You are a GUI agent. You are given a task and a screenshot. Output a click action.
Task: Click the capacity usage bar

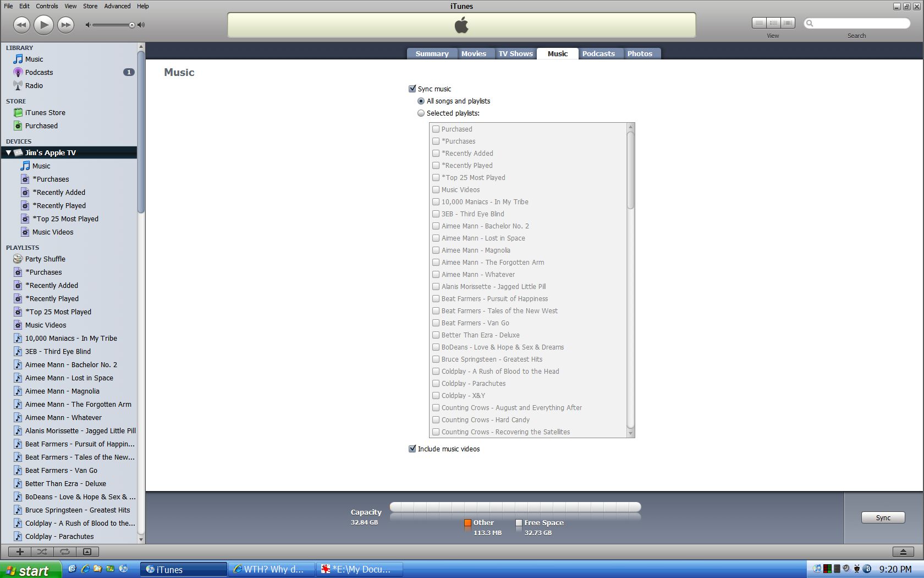pyautogui.click(x=515, y=507)
